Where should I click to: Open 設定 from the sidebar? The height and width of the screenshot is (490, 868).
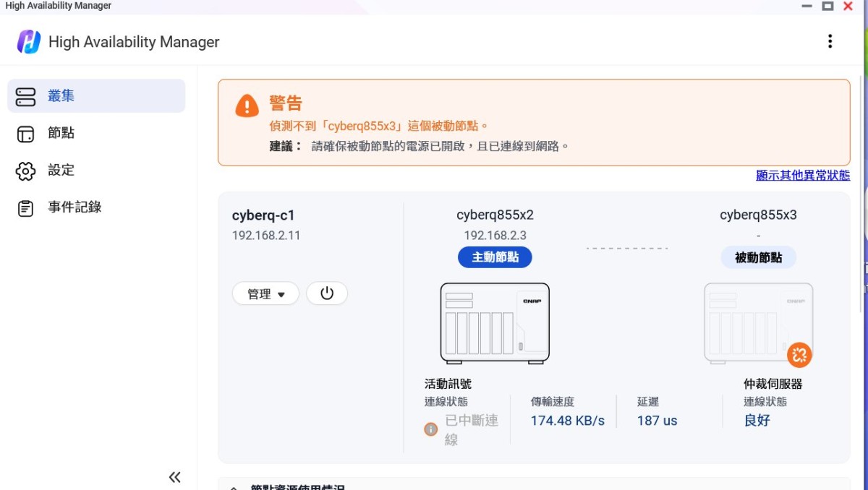[x=61, y=171]
